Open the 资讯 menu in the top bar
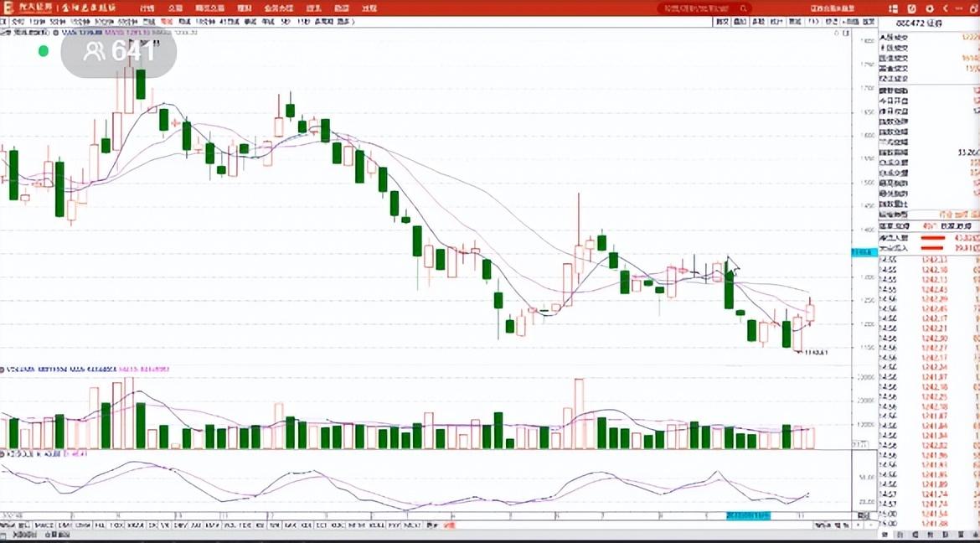Image resolution: width=980 pixels, height=543 pixels. pyautogui.click(x=314, y=8)
